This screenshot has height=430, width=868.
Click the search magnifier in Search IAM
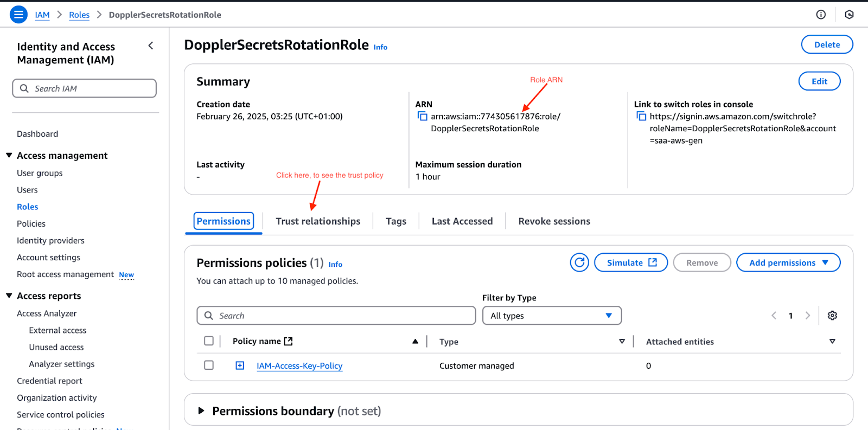tap(24, 88)
